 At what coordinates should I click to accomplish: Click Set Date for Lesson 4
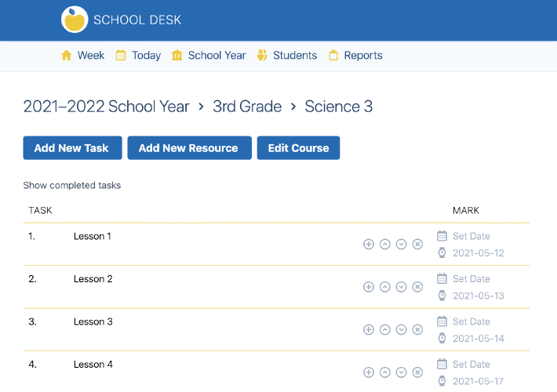pyautogui.click(x=471, y=365)
